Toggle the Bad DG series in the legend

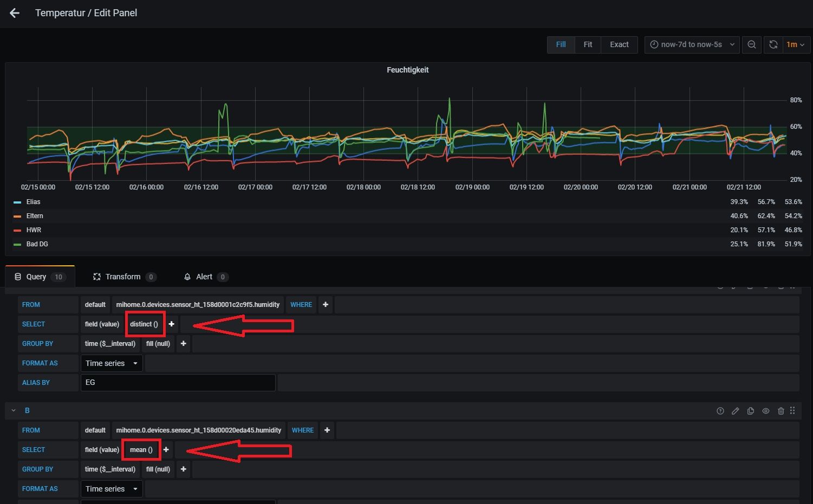[37, 244]
